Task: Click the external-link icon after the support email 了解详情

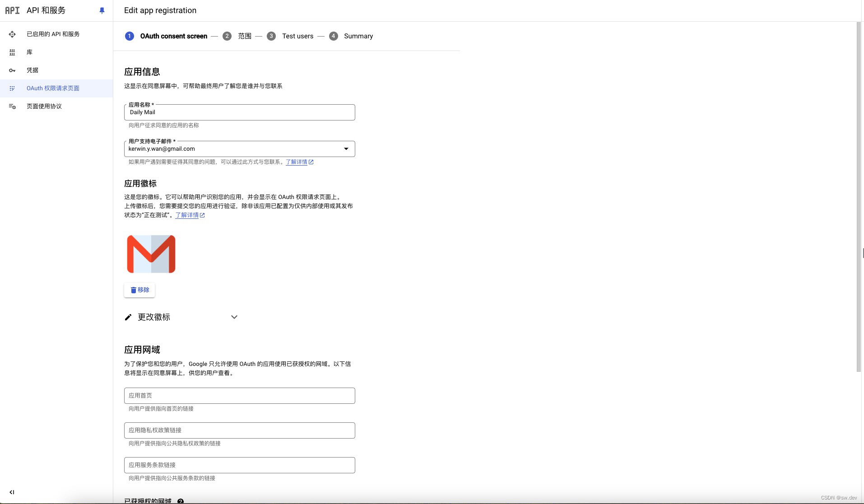Action: coord(311,162)
